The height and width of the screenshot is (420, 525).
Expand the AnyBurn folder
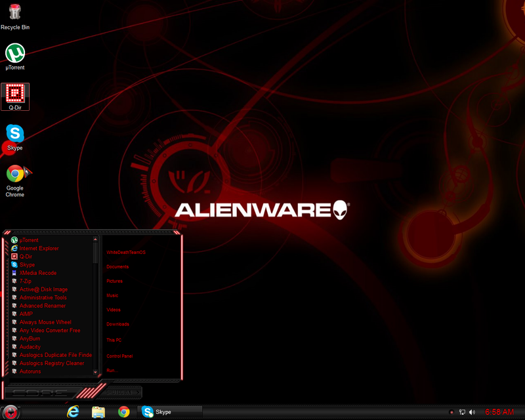(x=26, y=339)
